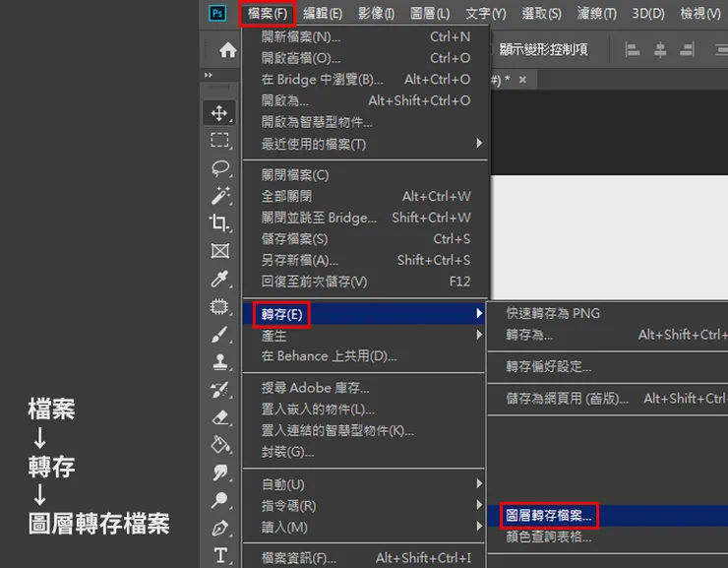Open the 3D(D) menu

click(648, 14)
